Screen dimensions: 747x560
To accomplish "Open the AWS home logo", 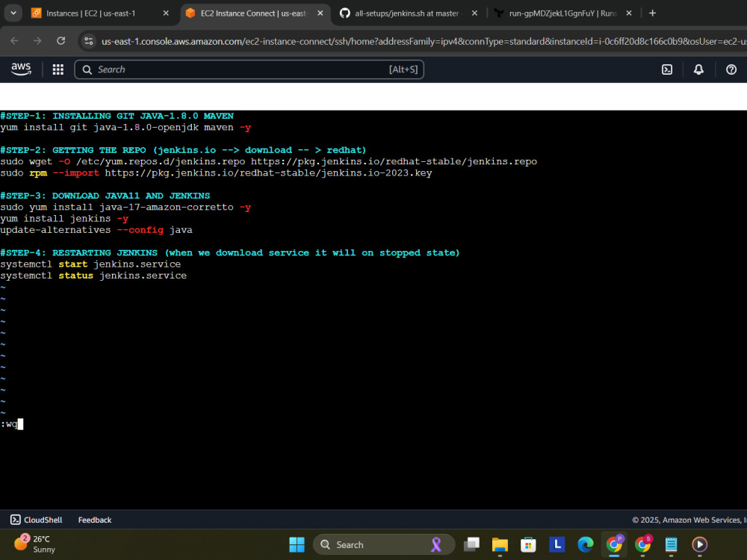I will [x=21, y=69].
